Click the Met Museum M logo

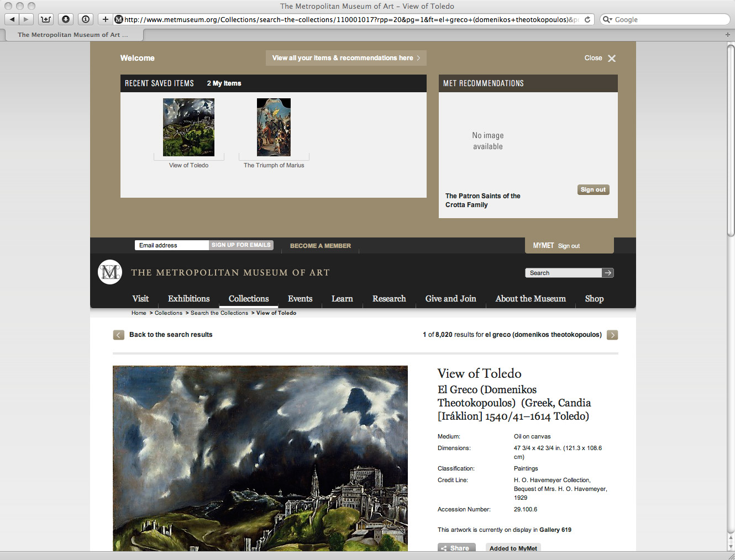110,272
